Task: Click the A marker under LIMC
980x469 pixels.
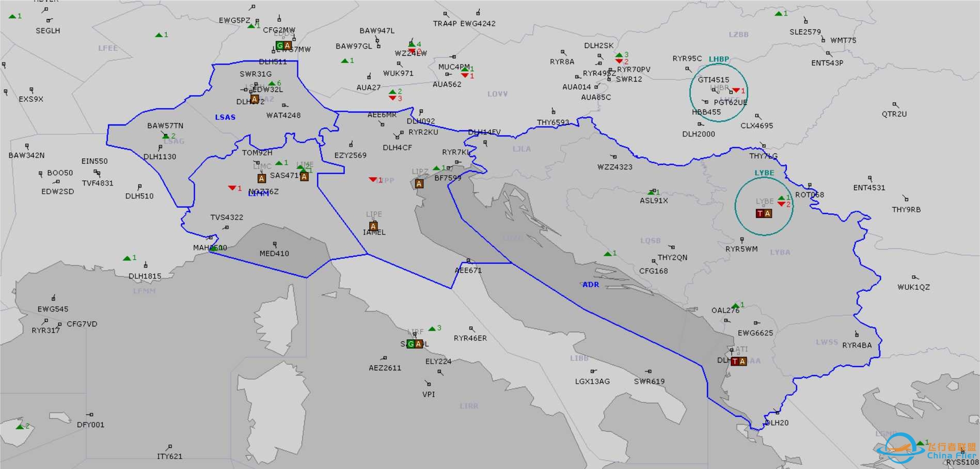Action: 262,179
